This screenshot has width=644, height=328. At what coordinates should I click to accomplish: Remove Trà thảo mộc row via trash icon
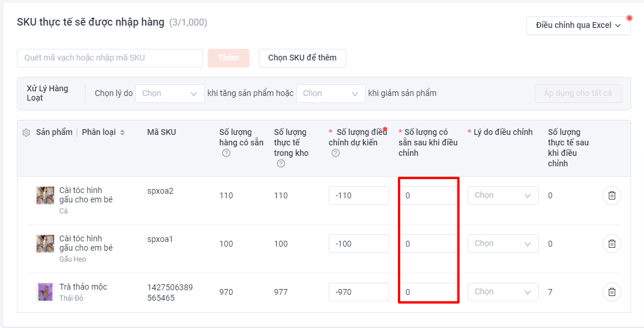coord(611,292)
